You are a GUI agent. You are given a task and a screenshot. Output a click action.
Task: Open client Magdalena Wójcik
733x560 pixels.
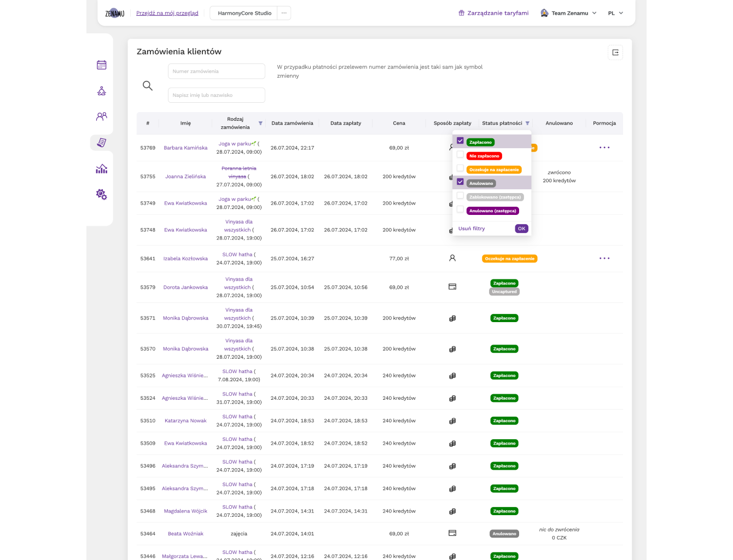point(185,511)
